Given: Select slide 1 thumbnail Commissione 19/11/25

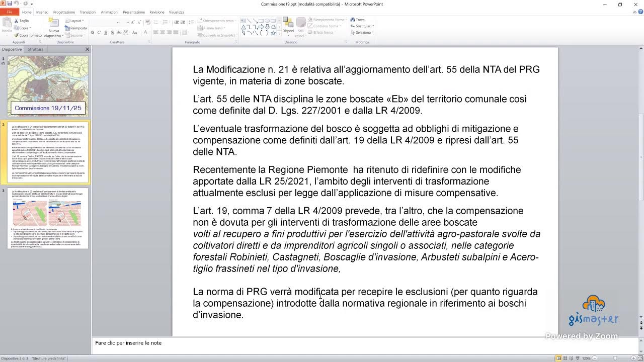Looking at the screenshot, I should coord(48,86).
